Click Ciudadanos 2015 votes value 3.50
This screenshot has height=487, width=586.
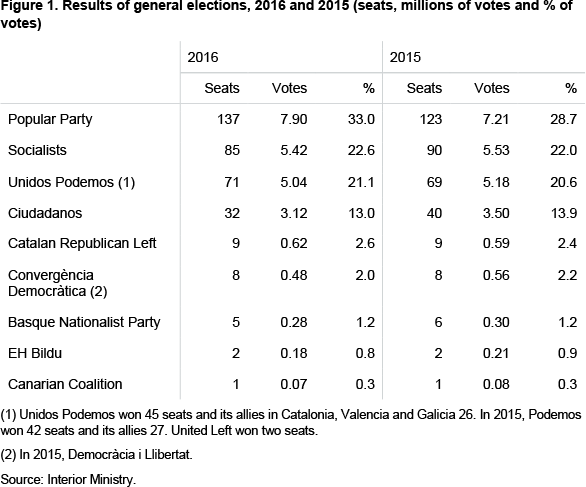click(x=496, y=213)
